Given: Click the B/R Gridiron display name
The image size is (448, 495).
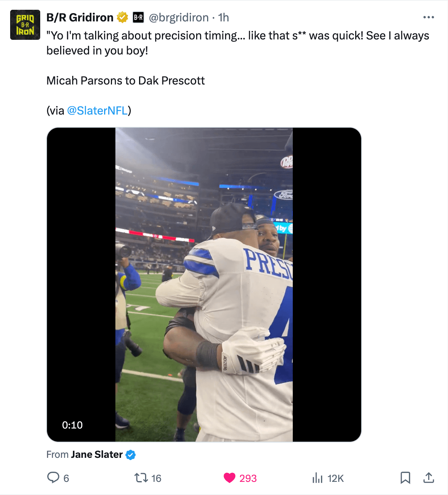Looking at the screenshot, I should [80, 17].
